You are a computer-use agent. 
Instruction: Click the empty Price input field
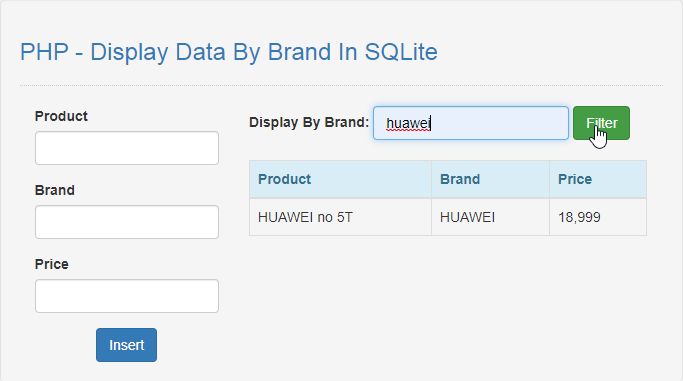tap(127, 296)
